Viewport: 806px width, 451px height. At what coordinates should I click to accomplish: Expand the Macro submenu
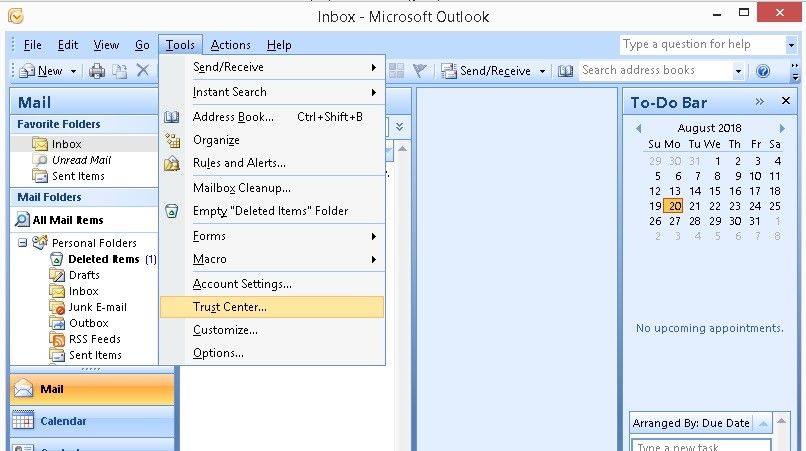tap(374, 259)
